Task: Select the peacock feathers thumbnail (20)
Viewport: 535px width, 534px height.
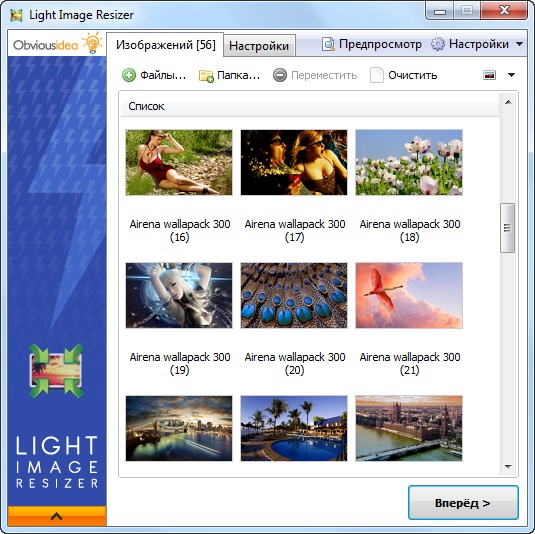Action: point(294,295)
